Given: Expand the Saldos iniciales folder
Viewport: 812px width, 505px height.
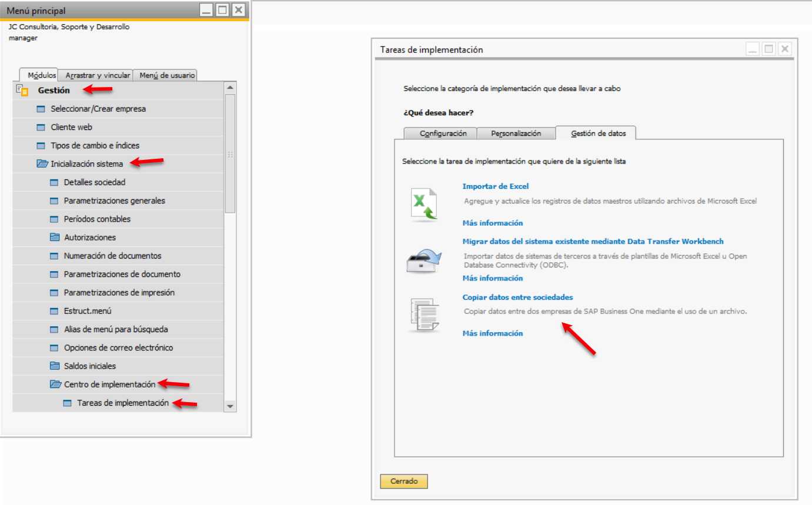Looking at the screenshot, I should 55,366.
